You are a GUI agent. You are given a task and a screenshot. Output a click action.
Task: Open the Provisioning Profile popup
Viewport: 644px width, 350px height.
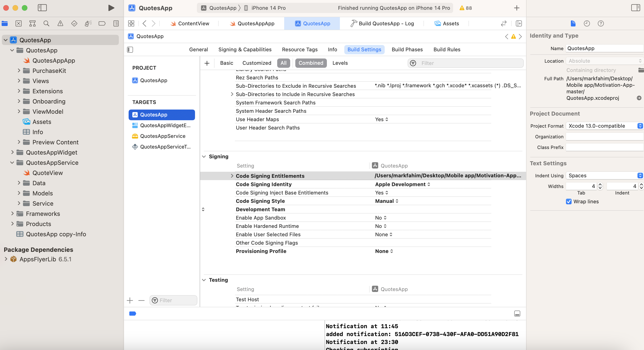pos(384,251)
